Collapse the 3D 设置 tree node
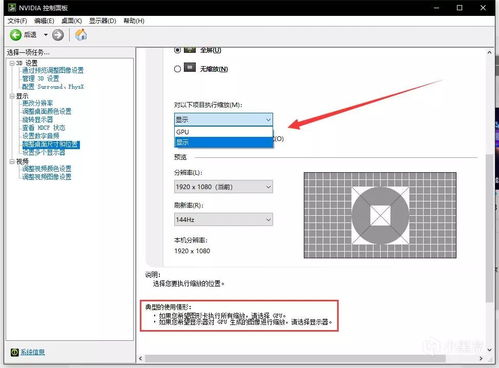This screenshot has width=499, height=368. point(12,63)
